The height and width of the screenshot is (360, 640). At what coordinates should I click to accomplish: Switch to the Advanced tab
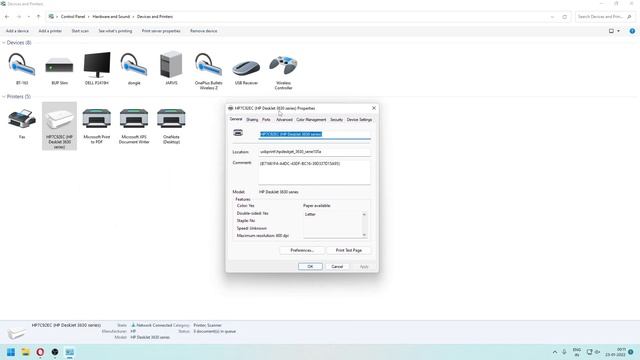[x=284, y=120]
